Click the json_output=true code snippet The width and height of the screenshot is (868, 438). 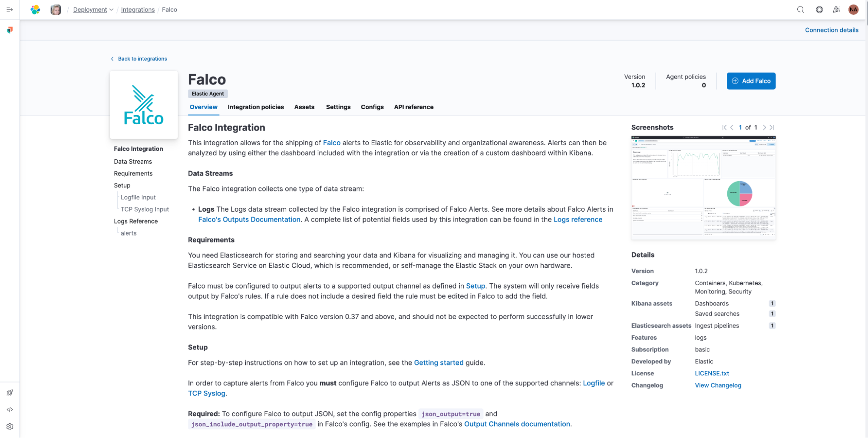click(451, 414)
